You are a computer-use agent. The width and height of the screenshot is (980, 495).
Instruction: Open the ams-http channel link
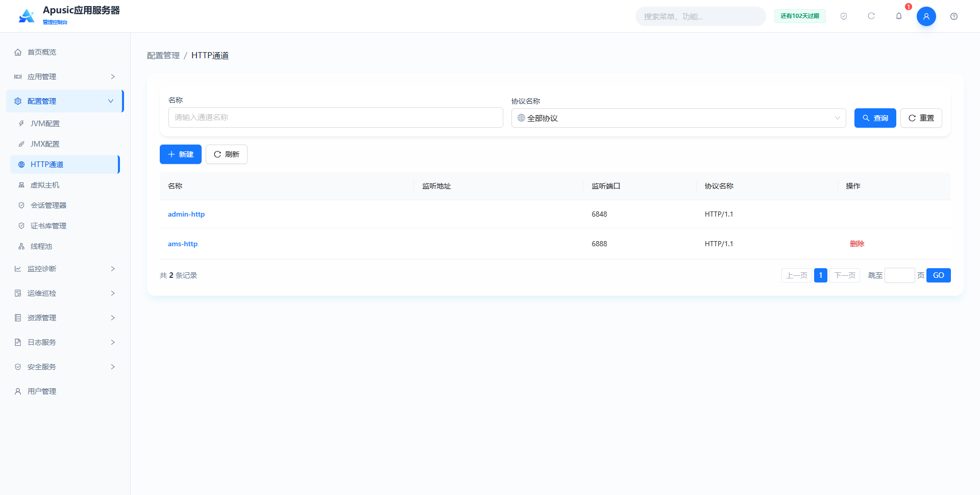(183, 244)
